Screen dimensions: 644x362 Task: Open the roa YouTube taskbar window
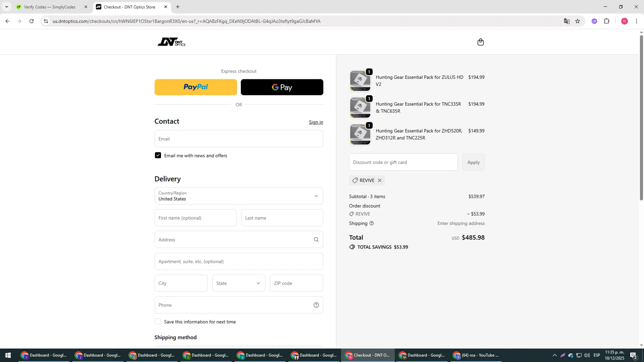[x=476, y=355]
